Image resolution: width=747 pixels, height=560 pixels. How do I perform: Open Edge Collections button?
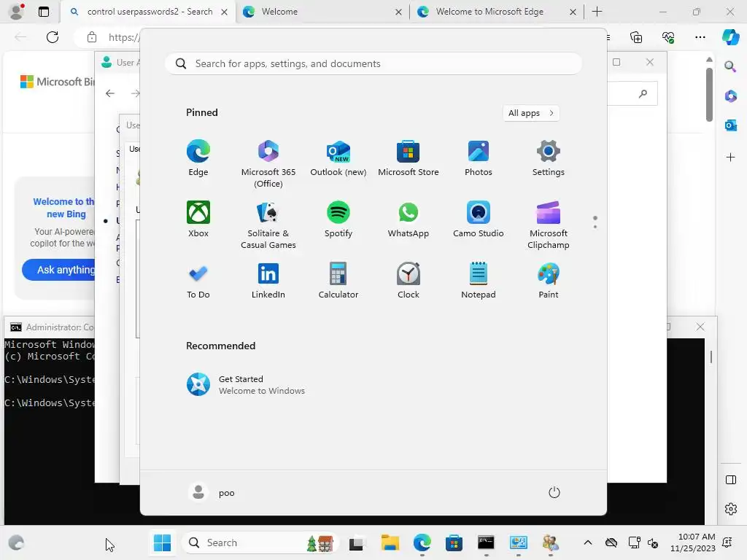[x=636, y=37]
